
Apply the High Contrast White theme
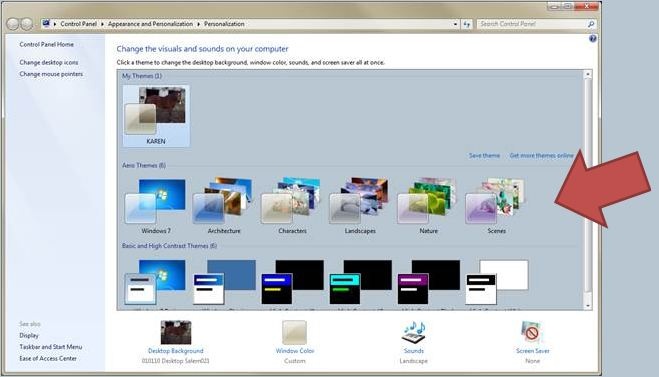[x=497, y=282]
